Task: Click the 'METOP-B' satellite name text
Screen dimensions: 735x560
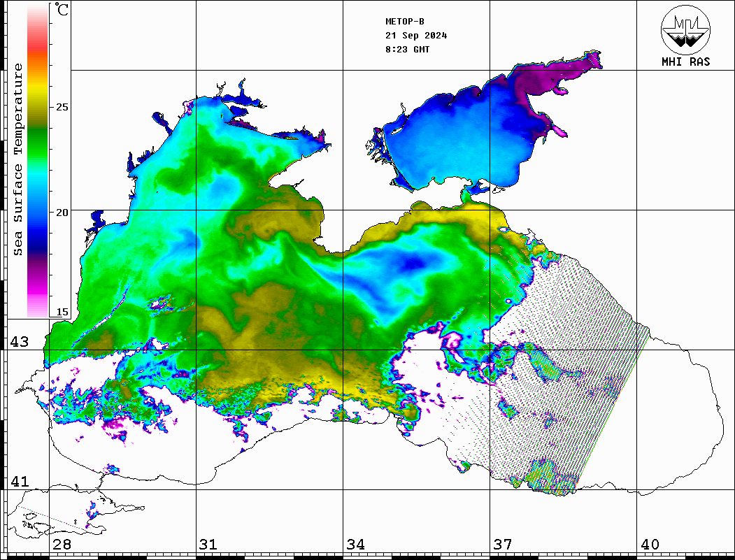Action: click(405, 22)
